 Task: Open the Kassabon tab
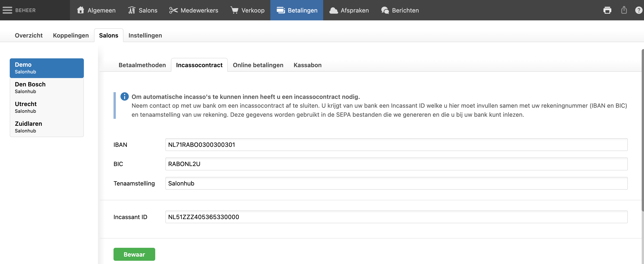click(x=307, y=65)
